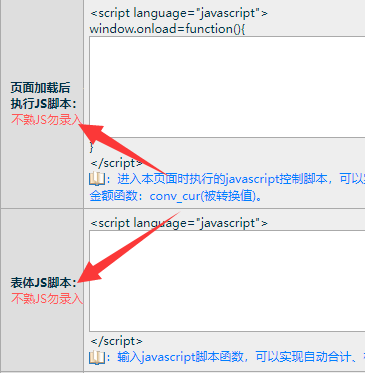Viewport: 365px width, 373px height.
Task: Focus the 表体JS脚本 text area
Action: tap(227, 281)
